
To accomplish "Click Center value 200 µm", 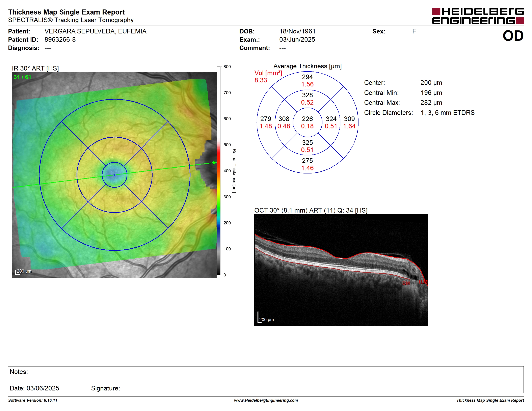I will point(431,83).
